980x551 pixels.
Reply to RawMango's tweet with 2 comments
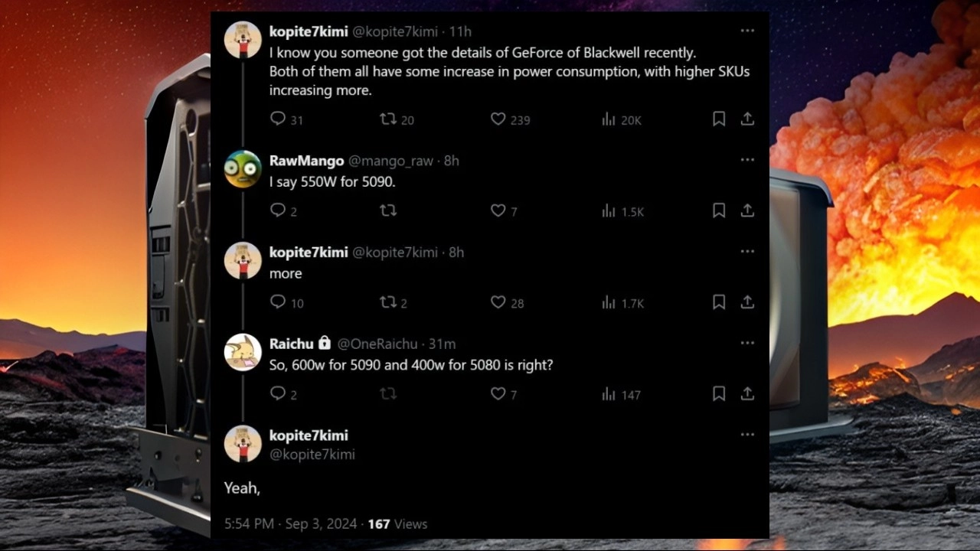(278, 210)
